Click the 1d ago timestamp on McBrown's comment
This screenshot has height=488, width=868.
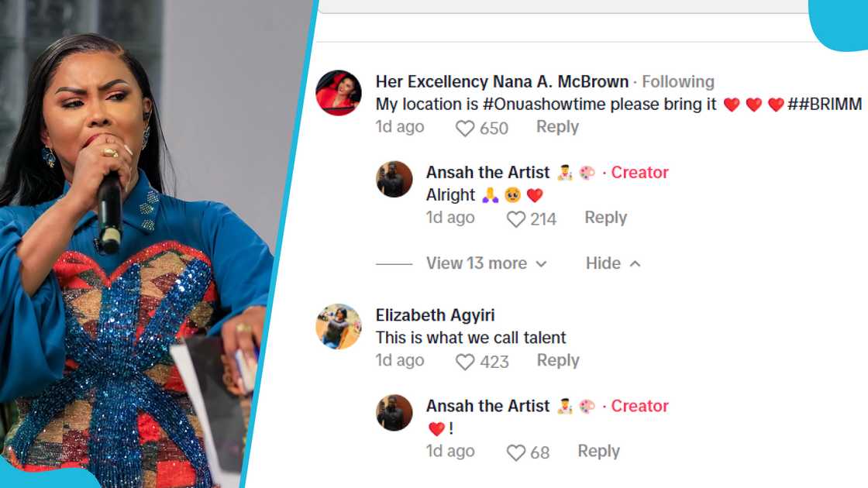coord(399,127)
